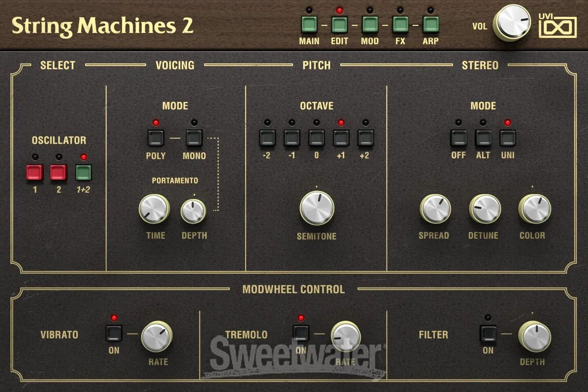
Task: Adjust the VIBRATO RATE knob
Action: [x=156, y=337]
